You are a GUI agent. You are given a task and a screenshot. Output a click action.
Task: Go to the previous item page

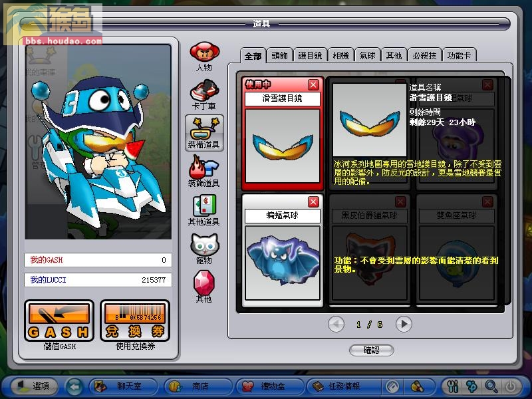pos(336,325)
